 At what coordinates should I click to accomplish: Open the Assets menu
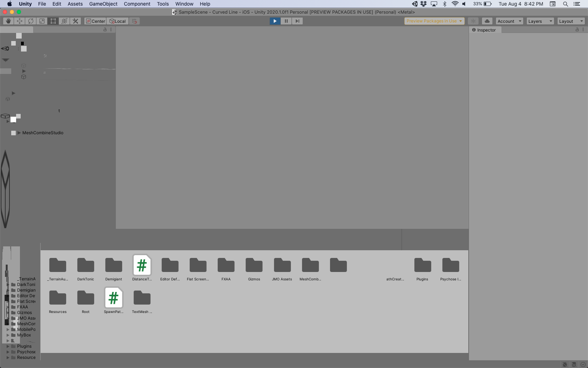pyautogui.click(x=75, y=4)
